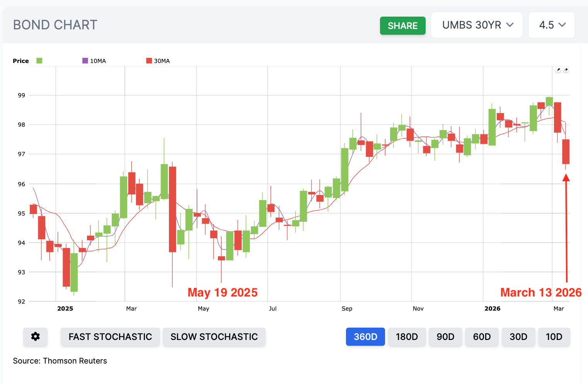Click the last red candle at chart's right edge
Viewport: 588px width, 384px height.
tap(566, 151)
